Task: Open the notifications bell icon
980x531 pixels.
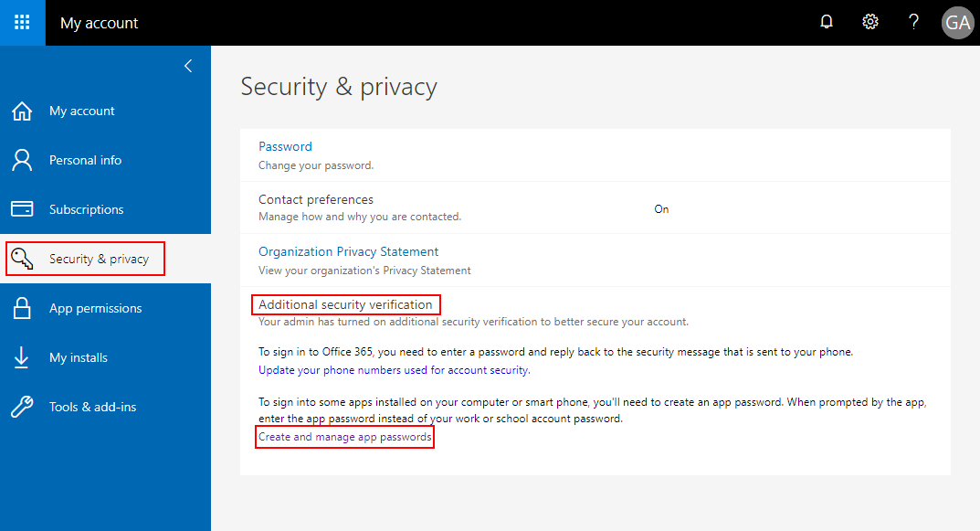Action: click(826, 21)
